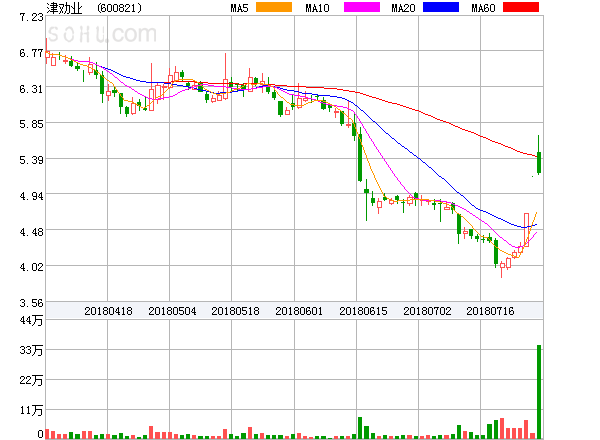Viewport: 600px width, 440px height.
Task: Click the 3.56 price axis label
Action: click(31, 303)
